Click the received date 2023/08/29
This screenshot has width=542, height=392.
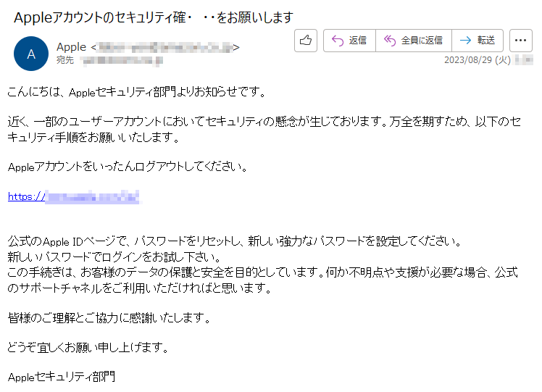(478, 60)
